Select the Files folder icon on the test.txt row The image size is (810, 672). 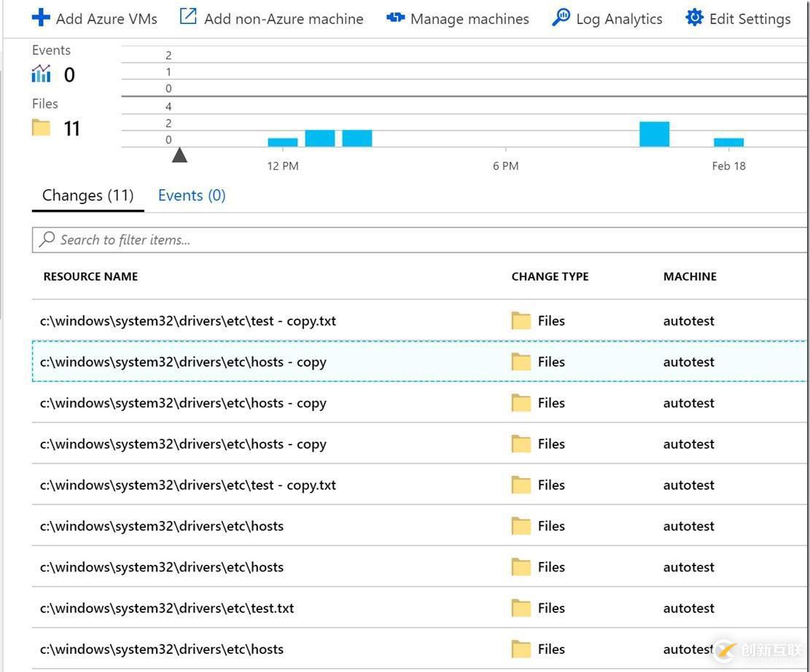point(521,607)
